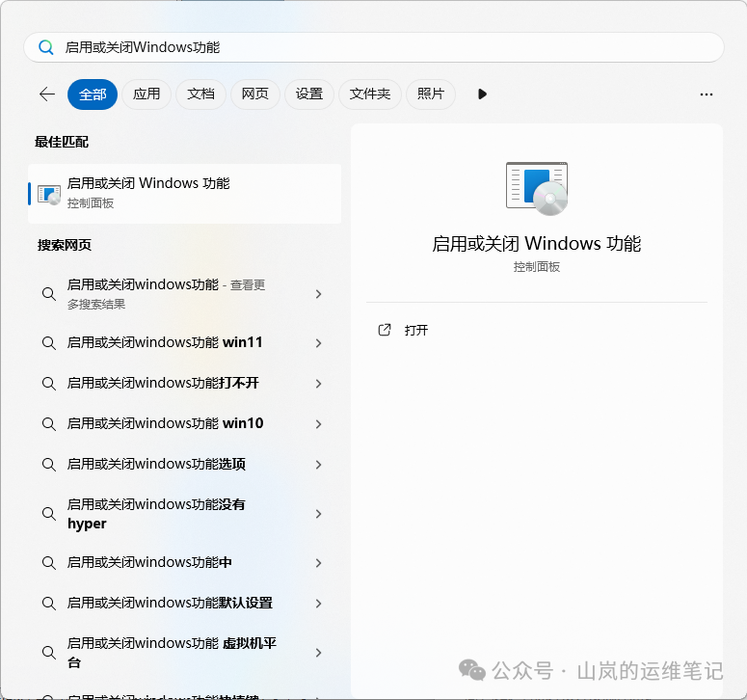This screenshot has height=700, width=747.
Task: Click the open external icon beside 打开
Action: (x=385, y=330)
